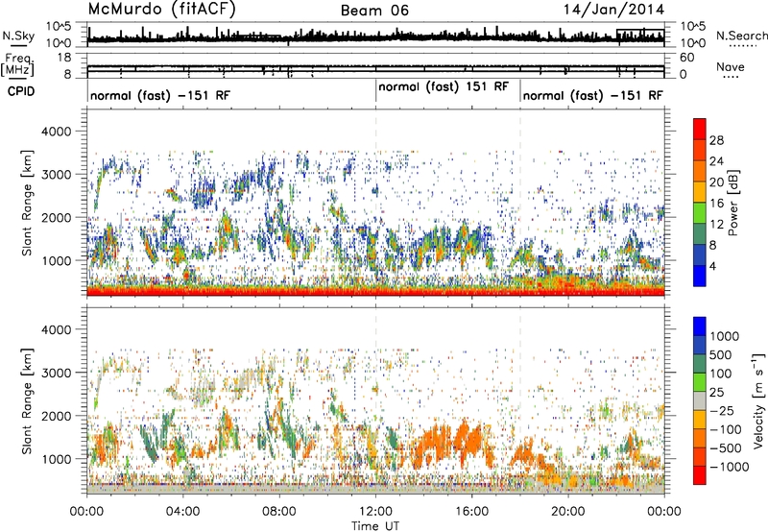This screenshot has width=768, height=532.
Task: Click the 12:00 time tick label
Action: (375, 512)
